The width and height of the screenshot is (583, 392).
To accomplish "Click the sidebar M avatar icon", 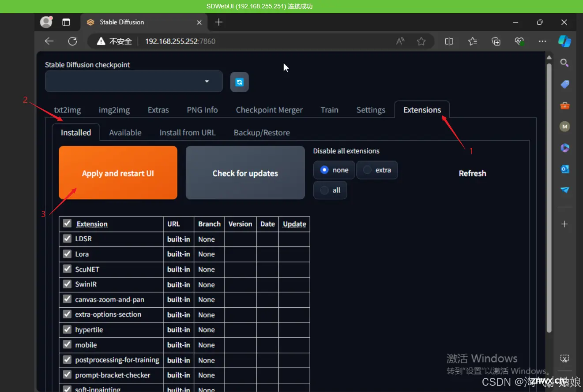I will point(564,127).
